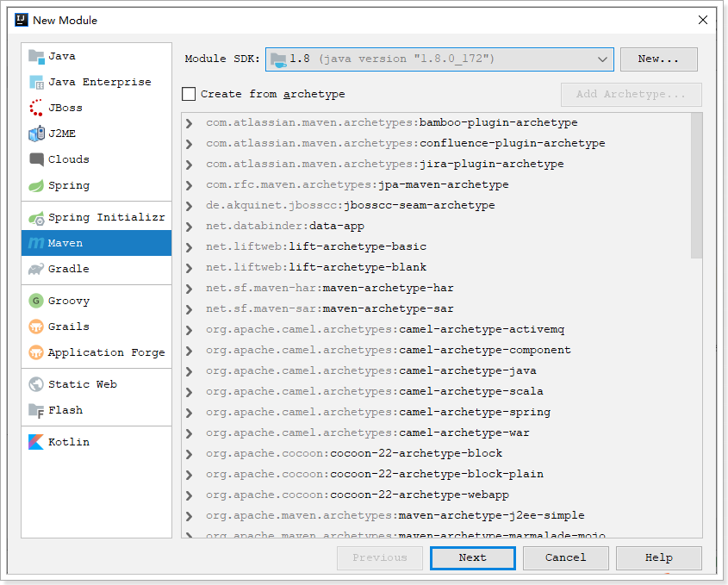
Task: Expand the jpa-maven-archetype node
Action: pos(189,185)
